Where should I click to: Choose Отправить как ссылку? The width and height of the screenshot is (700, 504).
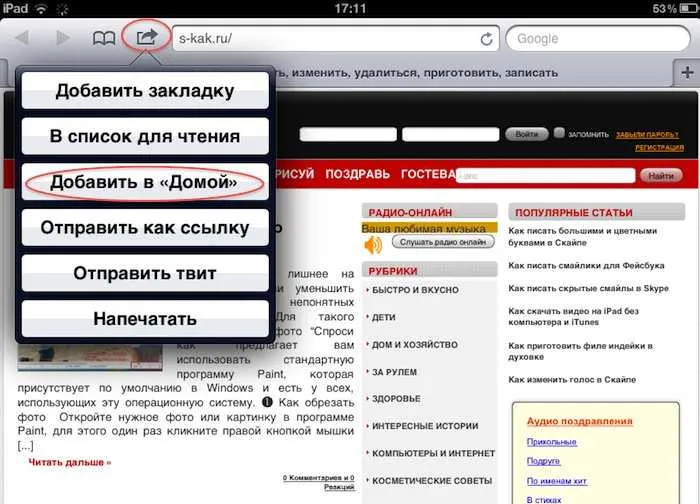click(145, 227)
